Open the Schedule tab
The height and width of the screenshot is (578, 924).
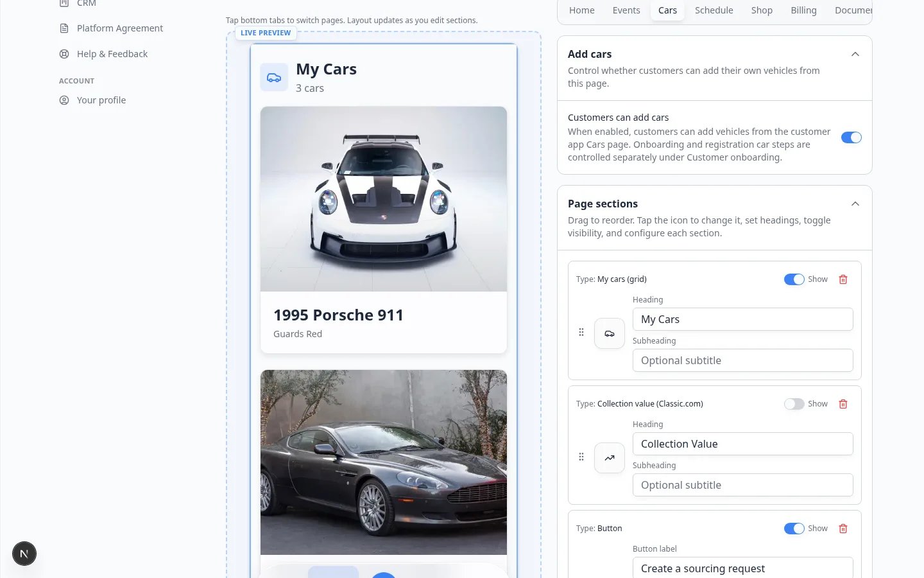714,10
